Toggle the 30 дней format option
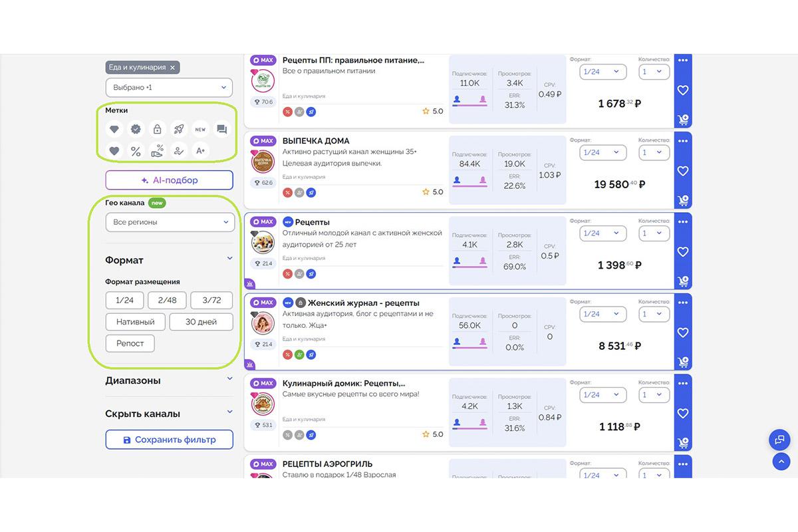 (x=201, y=322)
